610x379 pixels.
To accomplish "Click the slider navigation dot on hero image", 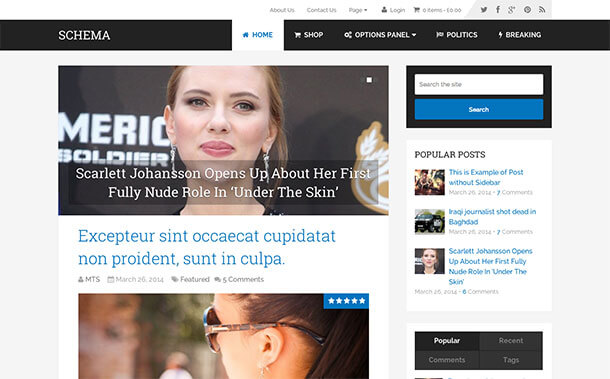I will tap(369, 80).
